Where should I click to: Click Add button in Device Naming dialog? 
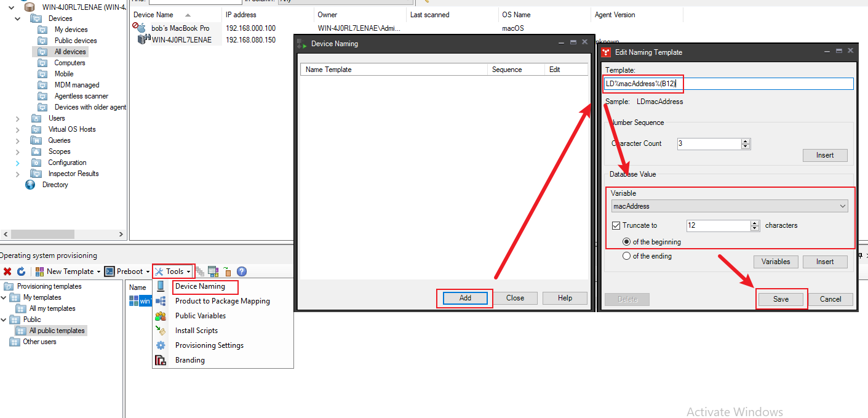click(465, 298)
